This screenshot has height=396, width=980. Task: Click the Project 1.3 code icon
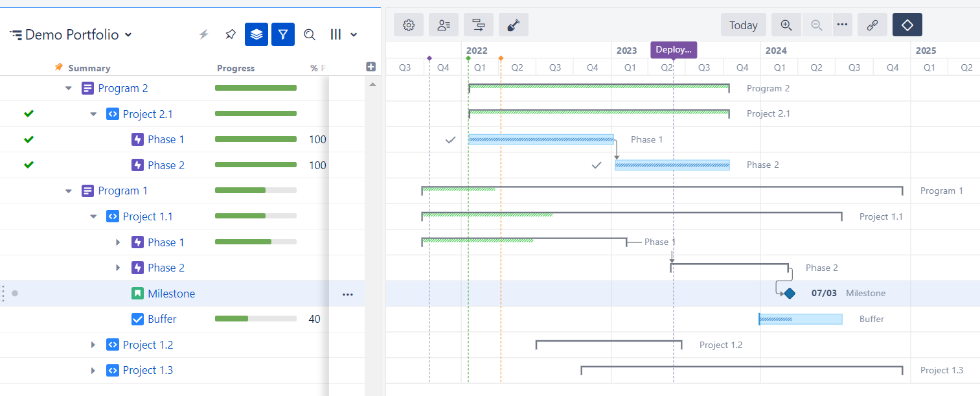tap(112, 371)
